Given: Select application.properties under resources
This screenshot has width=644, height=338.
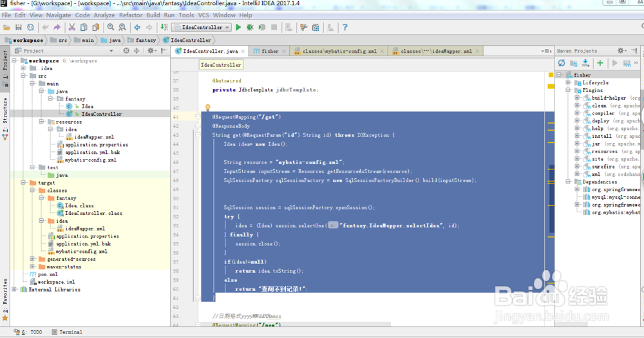Looking at the screenshot, I should click(96, 145).
